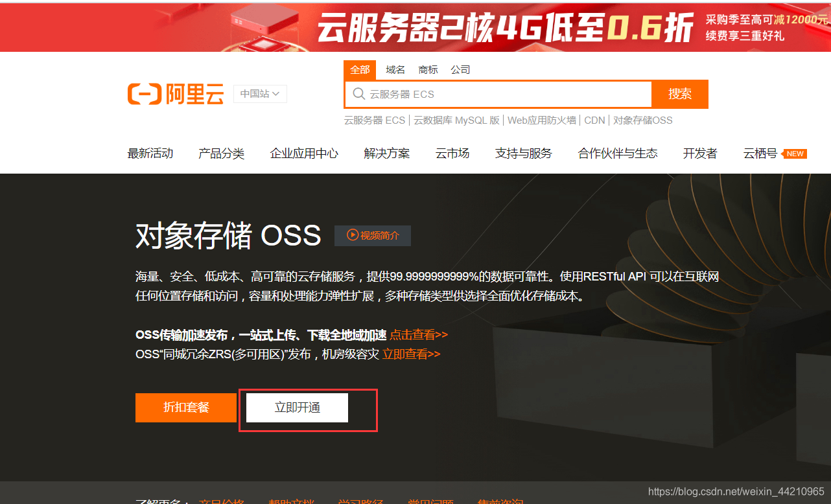This screenshot has height=504, width=831.
Task: Select the 全部 search tab
Action: pos(360,70)
